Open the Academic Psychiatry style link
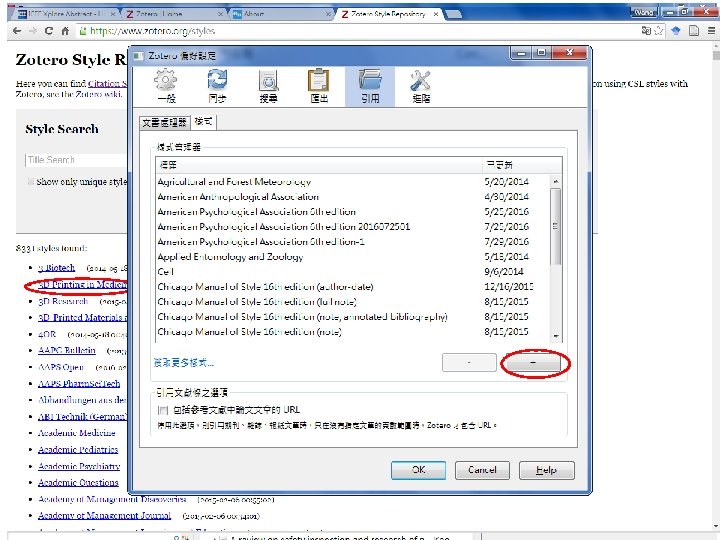The height and width of the screenshot is (540, 720). (79, 466)
